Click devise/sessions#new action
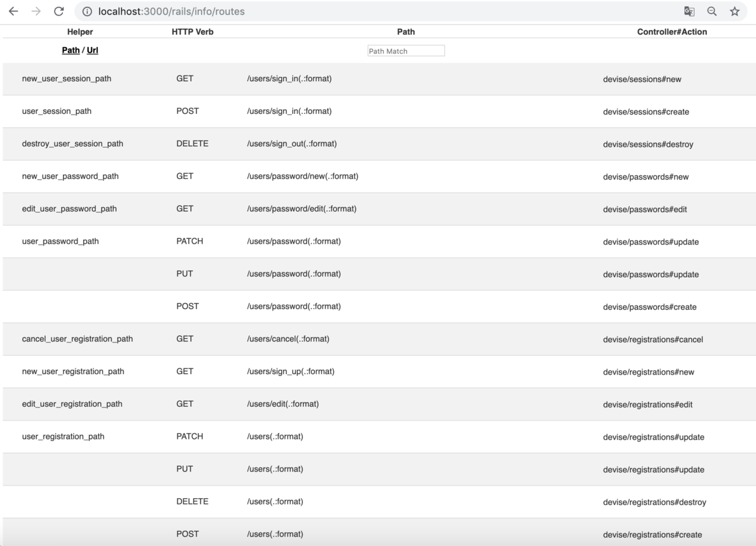 (x=642, y=79)
